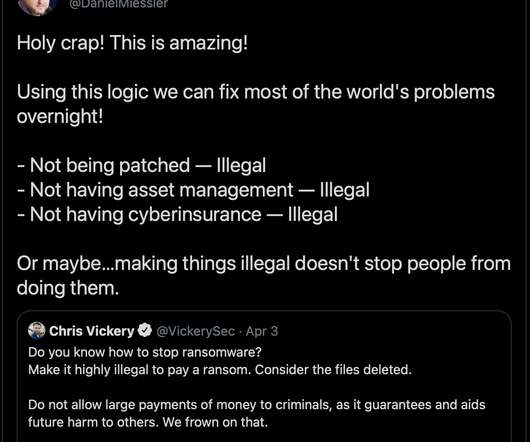Open the Apr 3 timestamp
Viewport: 530px width, 442px height.
(262, 331)
